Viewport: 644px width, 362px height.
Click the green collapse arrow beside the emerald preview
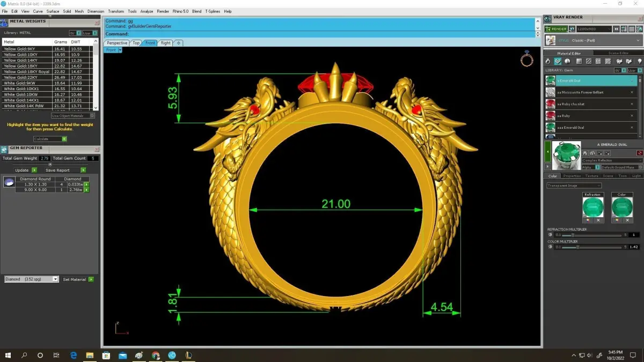tap(547, 152)
